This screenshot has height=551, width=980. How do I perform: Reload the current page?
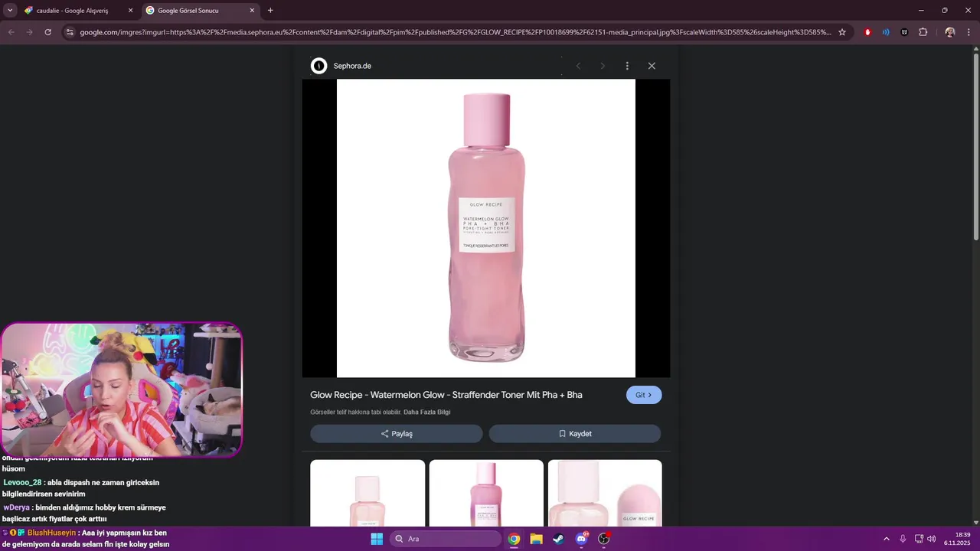tap(47, 32)
